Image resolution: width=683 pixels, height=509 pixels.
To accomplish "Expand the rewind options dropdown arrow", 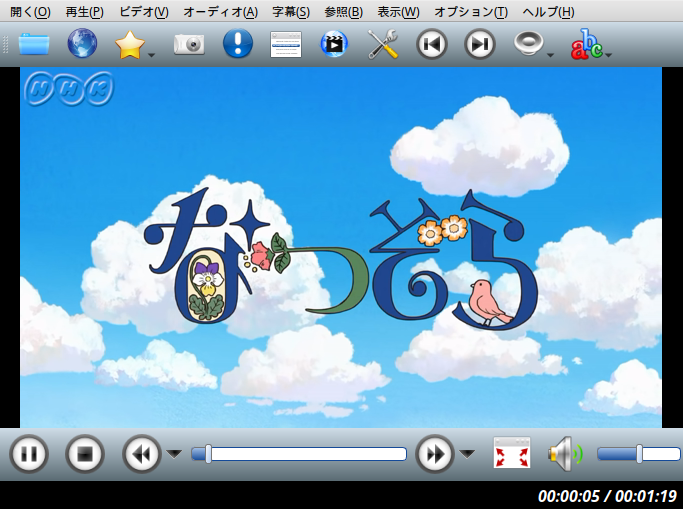I will [x=174, y=454].
